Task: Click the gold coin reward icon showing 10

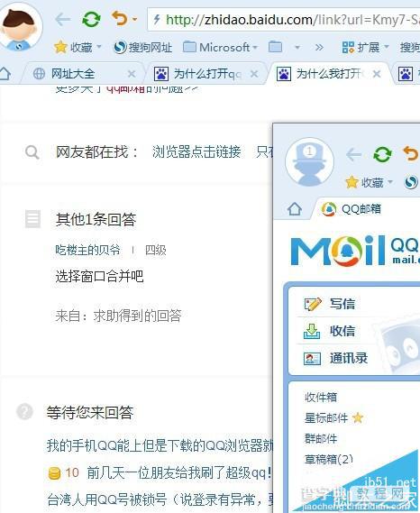Action: tap(54, 473)
